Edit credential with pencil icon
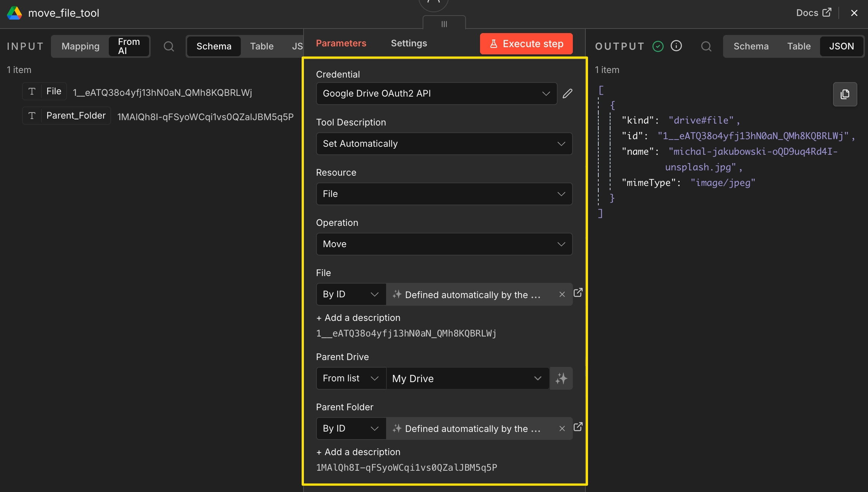 tap(568, 94)
